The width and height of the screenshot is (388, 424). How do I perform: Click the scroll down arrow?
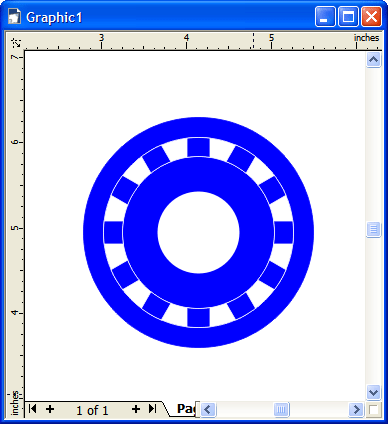pyautogui.click(x=373, y=392)
